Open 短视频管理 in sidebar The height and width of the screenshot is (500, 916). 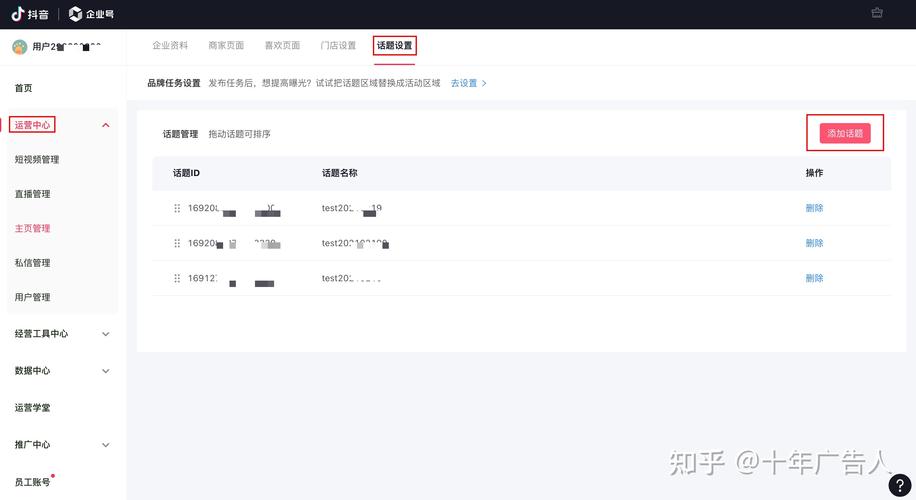click(37, 159)
